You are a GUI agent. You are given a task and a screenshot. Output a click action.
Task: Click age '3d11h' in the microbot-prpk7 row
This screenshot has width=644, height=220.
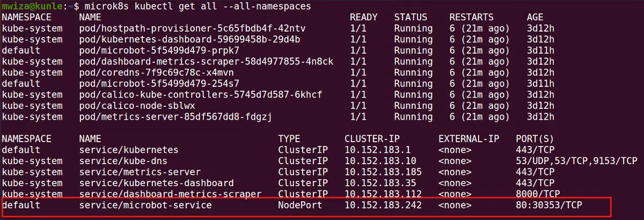click(x=540, y=50)
